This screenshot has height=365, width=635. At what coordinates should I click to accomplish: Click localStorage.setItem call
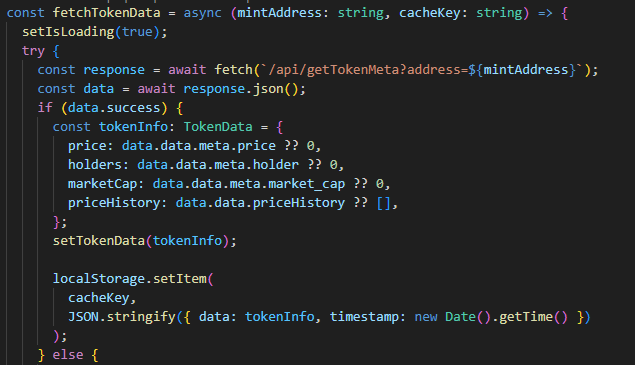click(130, 279)
